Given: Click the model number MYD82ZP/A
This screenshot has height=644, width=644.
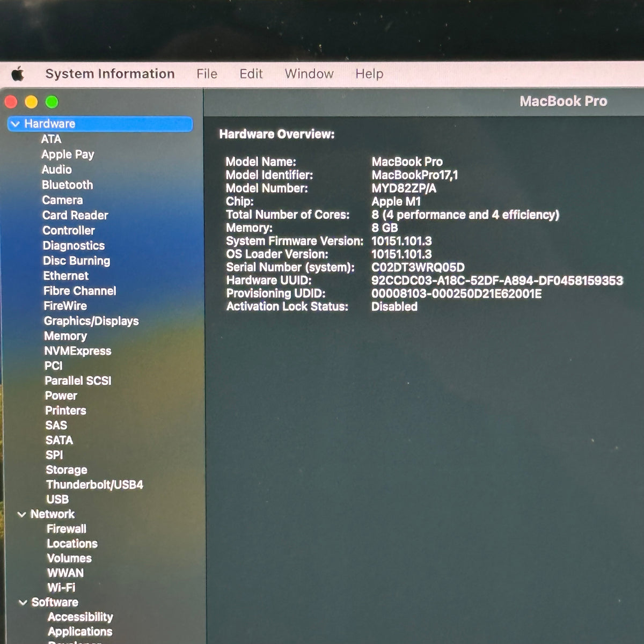Looking at the screenshot, I should [404, 188].
